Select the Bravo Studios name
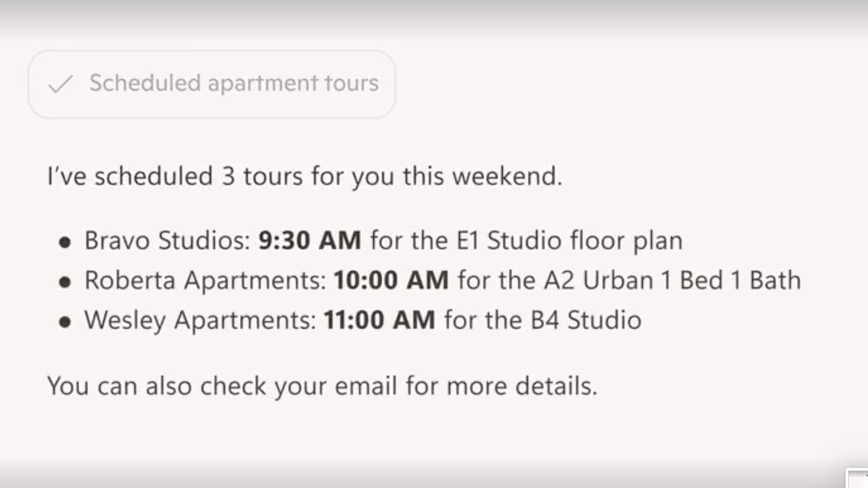Viewport: 868px width, 488px height. [x=166, y=241]
